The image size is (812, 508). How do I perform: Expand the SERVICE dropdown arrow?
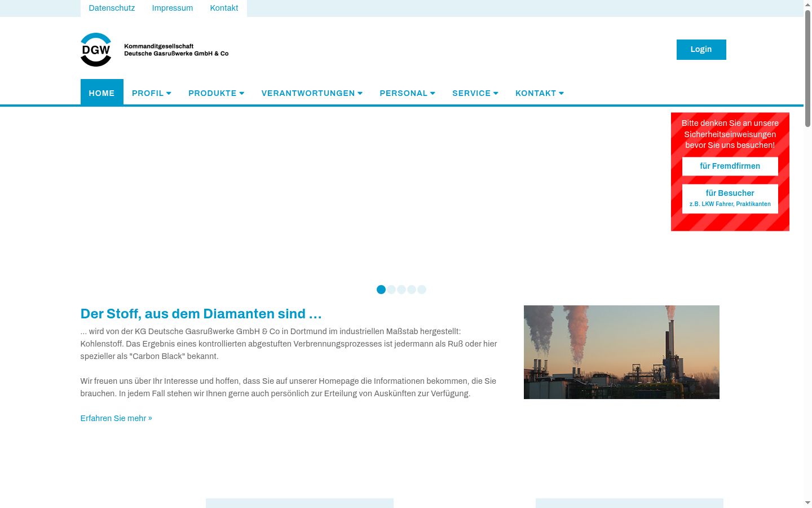[496, 93]
